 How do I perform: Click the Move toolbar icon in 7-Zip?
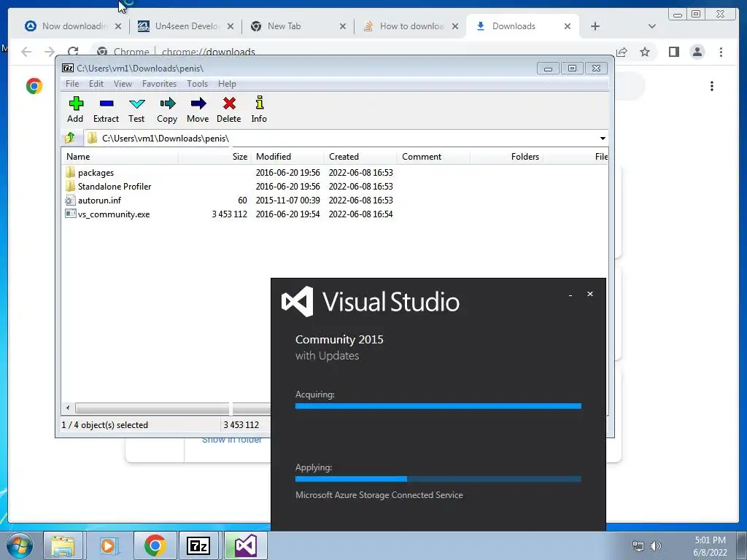(x=198, y=109)
